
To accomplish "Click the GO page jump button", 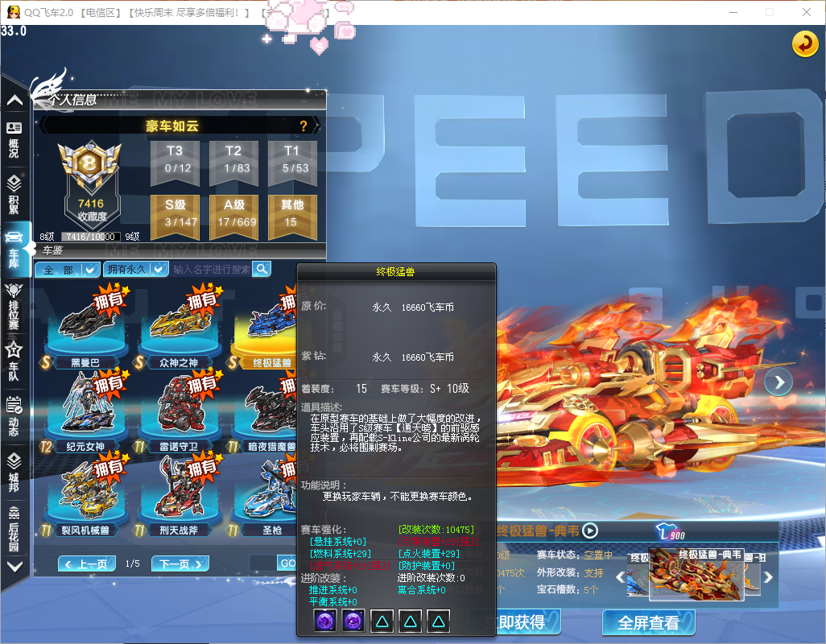I will (287, 563).
